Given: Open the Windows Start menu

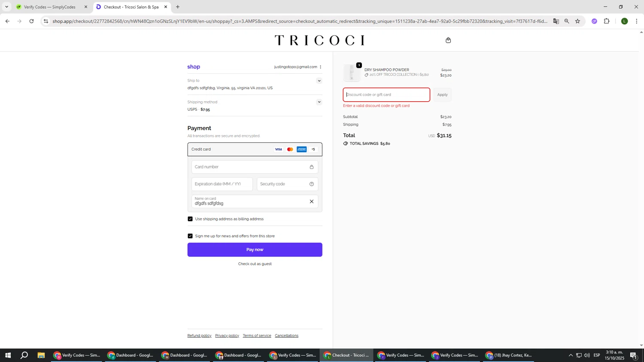Looking at the screenshot, I should (x=7, y=355).
